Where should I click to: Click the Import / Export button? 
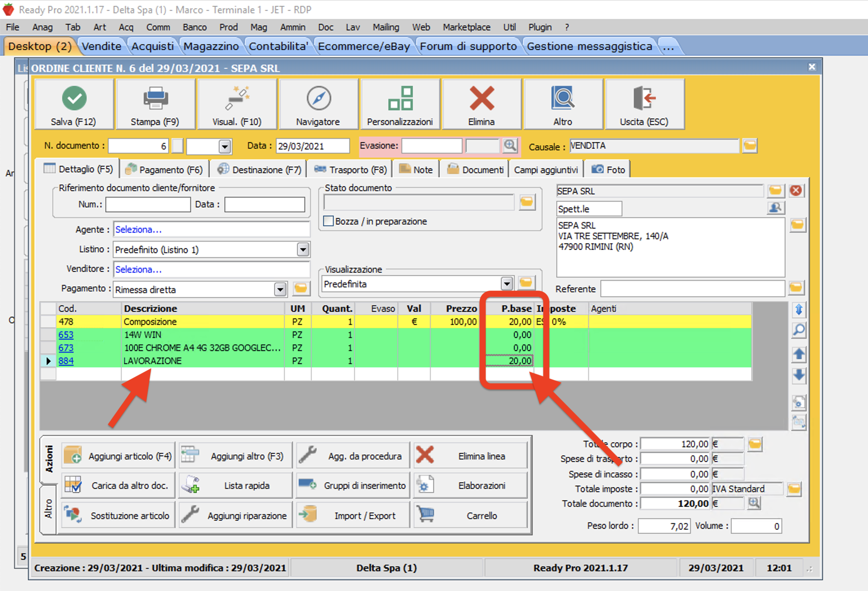click(x=353, y=515)
